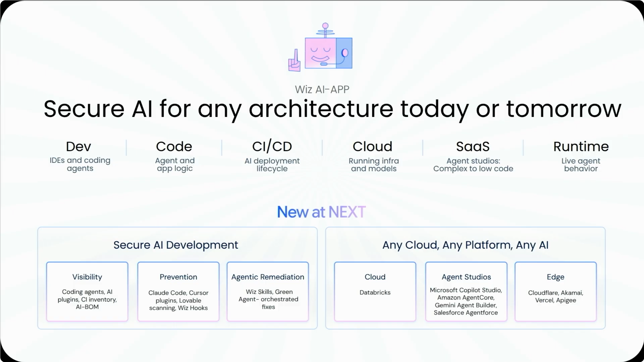The height and width of the screenshot is (362, 644).
Task: Click the Code column heading
Action: 174,147
